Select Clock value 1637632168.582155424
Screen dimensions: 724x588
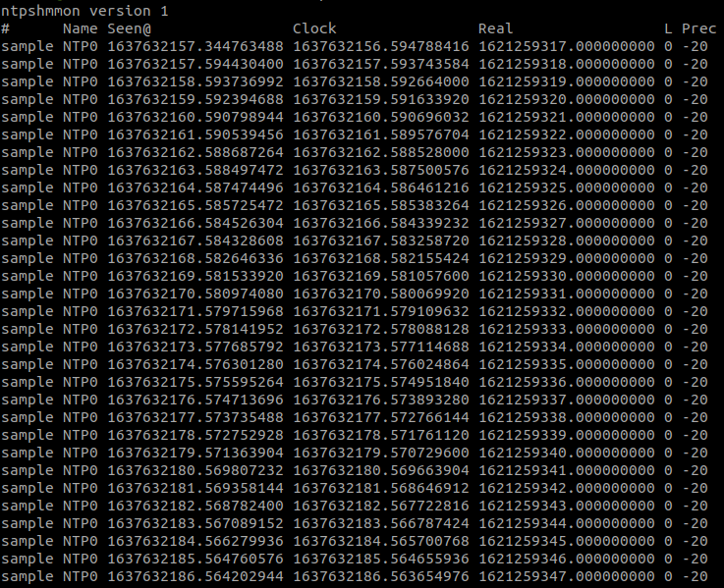click(x=381, y=258)
